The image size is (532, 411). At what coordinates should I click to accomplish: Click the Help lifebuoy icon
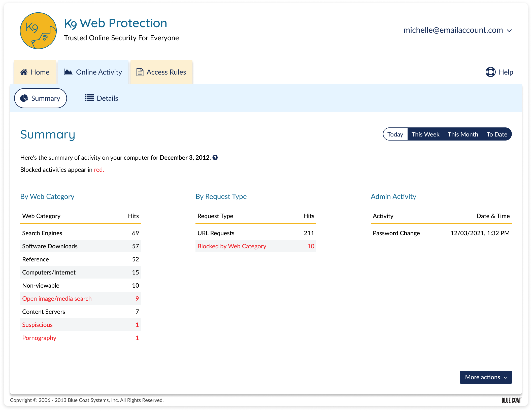490,72
